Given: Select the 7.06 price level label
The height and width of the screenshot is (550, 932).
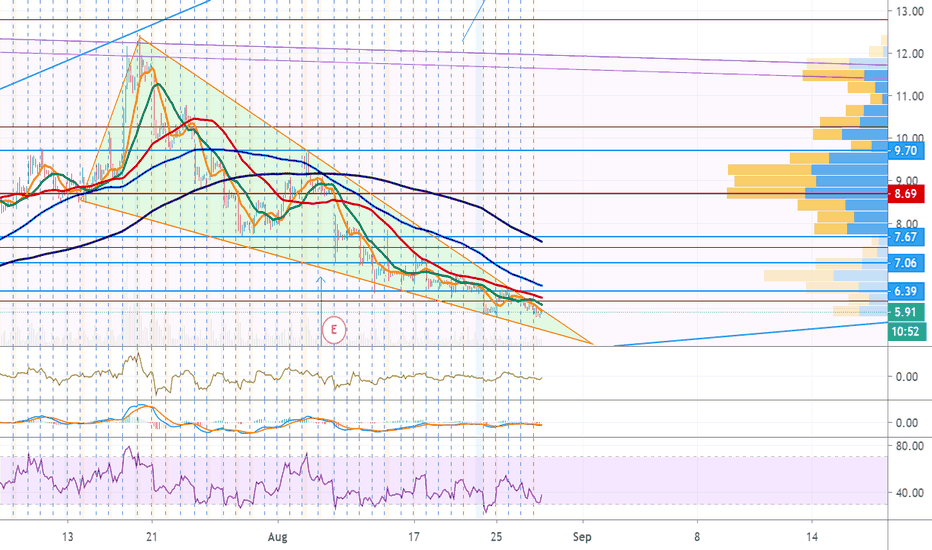Looking at the screenshot, I should pyautogui.click(x=905, y=263).
